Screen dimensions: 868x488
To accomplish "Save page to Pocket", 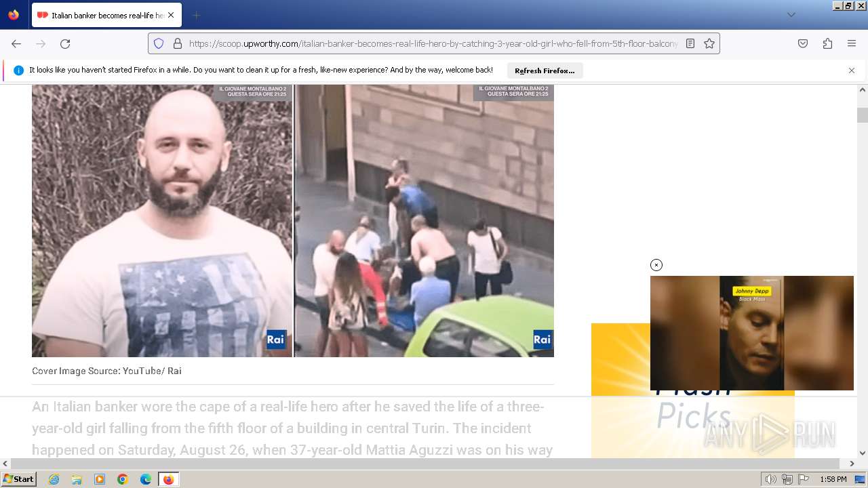I will point(803,43).
